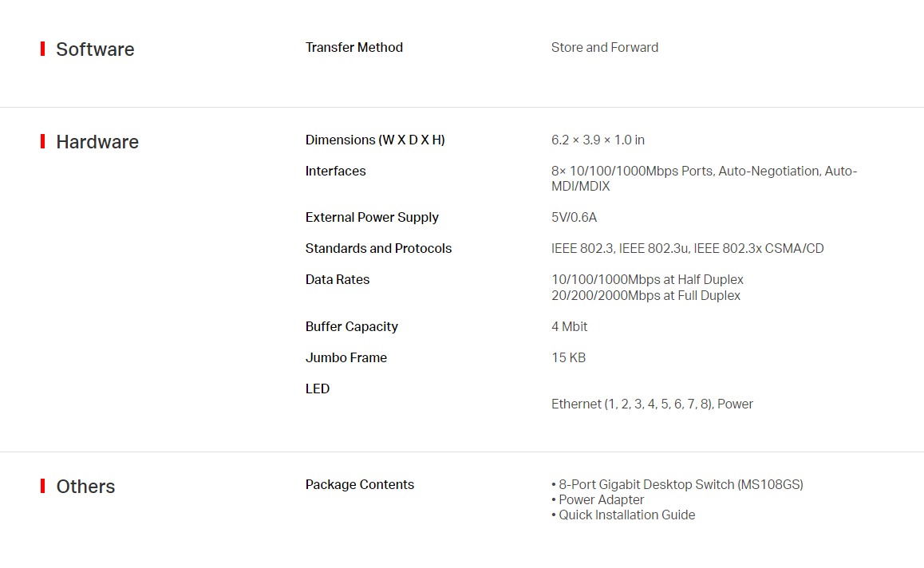Click the LED specification label
924x568 pixels.
317,389
